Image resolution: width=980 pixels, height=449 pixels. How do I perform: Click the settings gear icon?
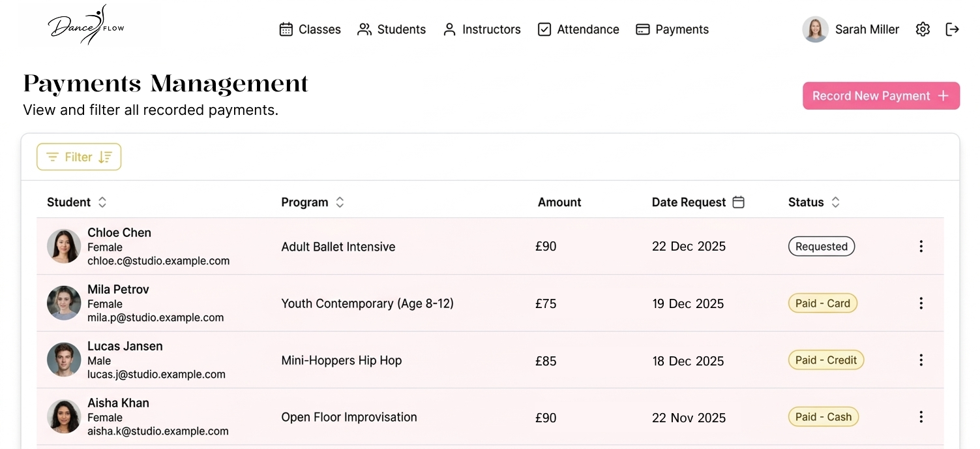[923, 29]
